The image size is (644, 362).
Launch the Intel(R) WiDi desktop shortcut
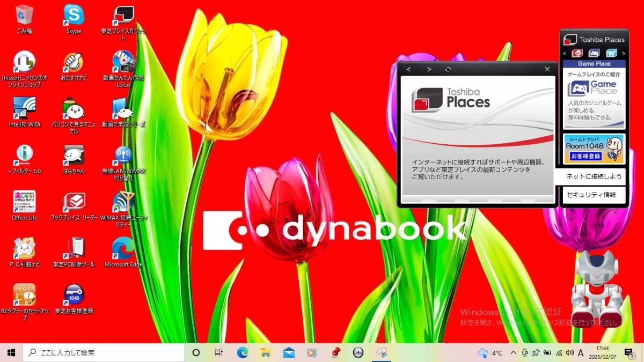click(24, 113)
